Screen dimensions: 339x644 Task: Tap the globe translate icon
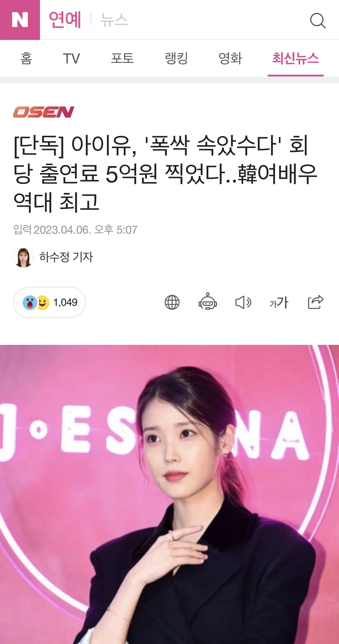point(172,302)
